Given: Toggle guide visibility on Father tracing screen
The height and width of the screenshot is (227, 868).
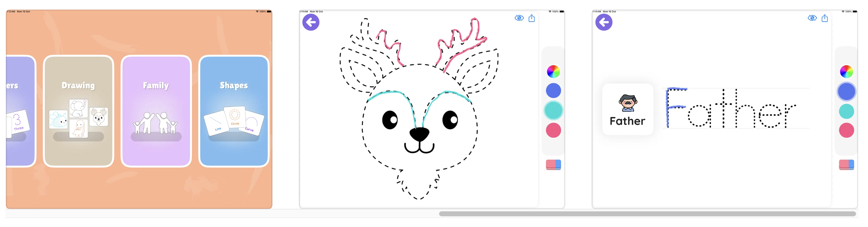Looking at the screenshot, I should [812, 18].
